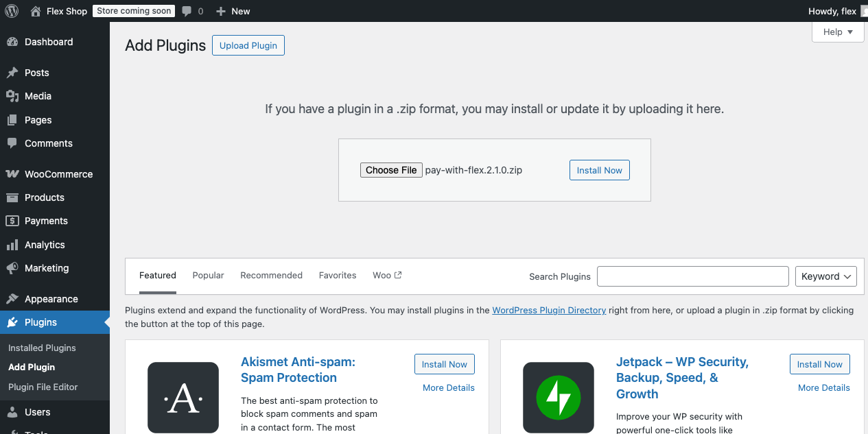Screen dimensions: 868x434
Task: Open Users in the sidebar
Action: pyautogui.click(x=55, y=412)
